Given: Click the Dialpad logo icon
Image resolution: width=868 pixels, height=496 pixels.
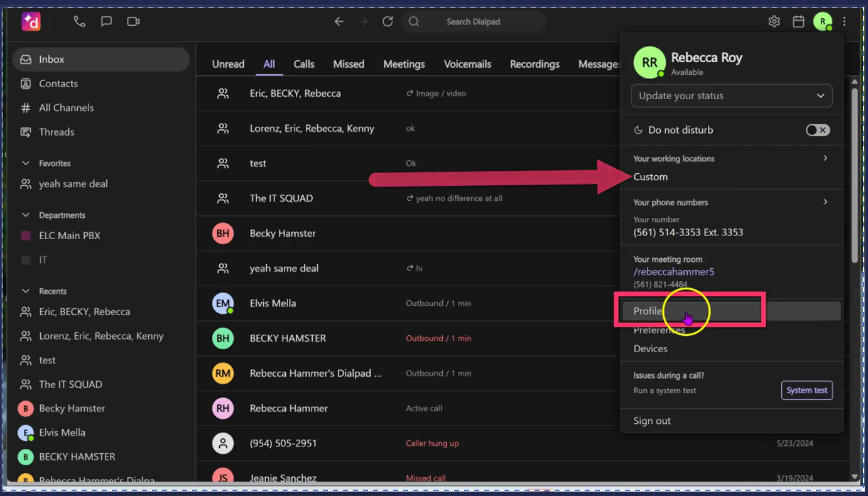Looking at the screenshot, I should (x=31, y=21).
